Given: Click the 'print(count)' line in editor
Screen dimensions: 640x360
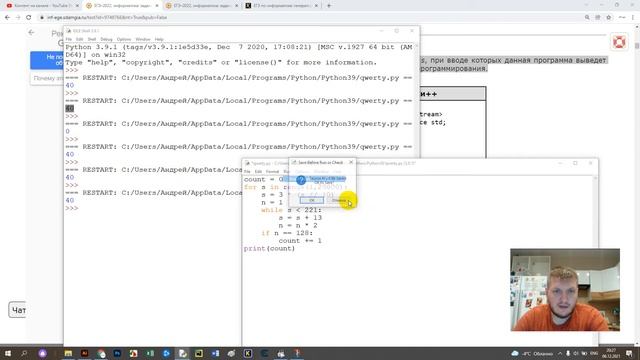Looking at the screenshot, I should (269, 249).
